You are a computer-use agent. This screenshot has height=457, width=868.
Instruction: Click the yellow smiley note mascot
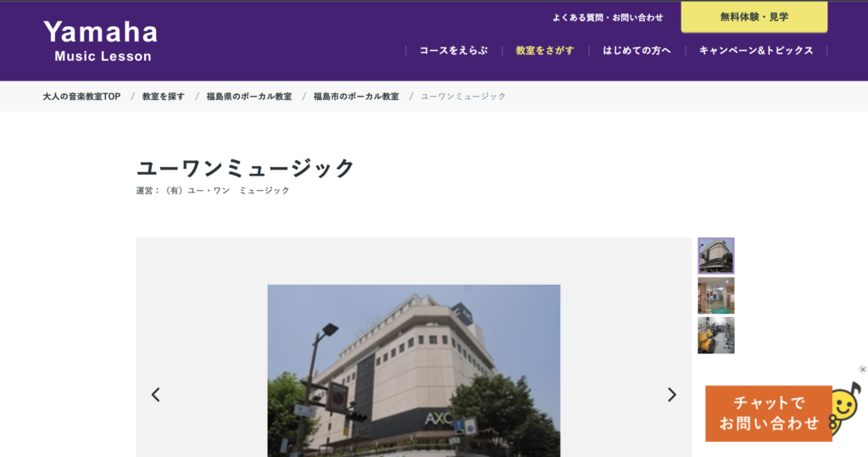click(845, 409)
